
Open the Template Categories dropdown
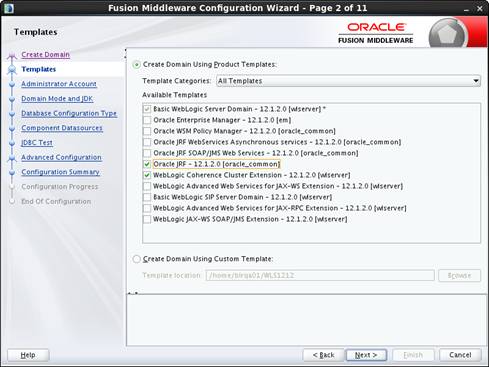point(348,81)
